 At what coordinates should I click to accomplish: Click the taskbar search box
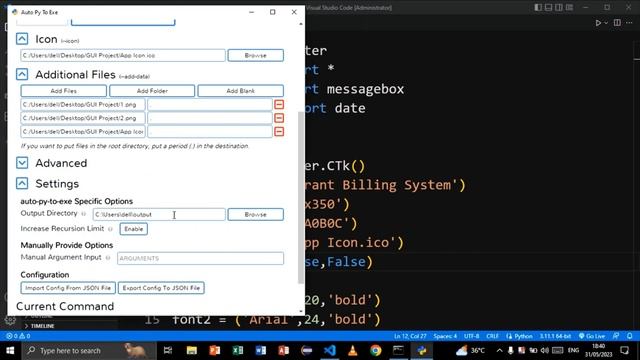point(88,350)
